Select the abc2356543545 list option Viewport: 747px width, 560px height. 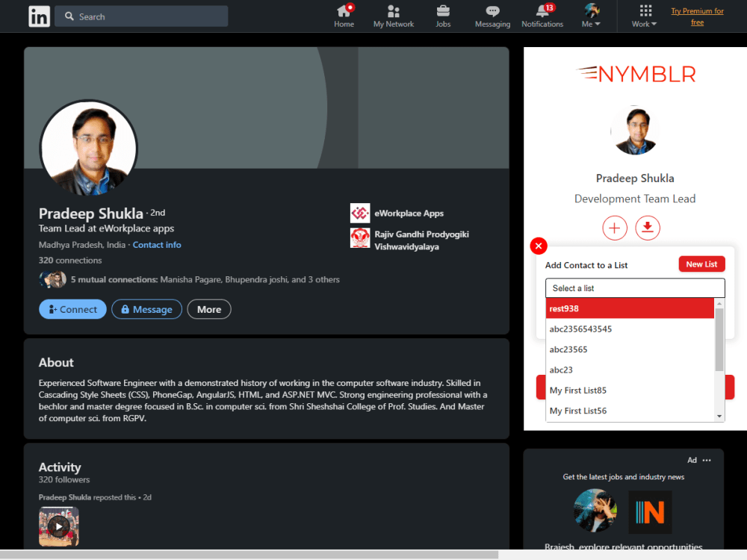tap(630, 329)
